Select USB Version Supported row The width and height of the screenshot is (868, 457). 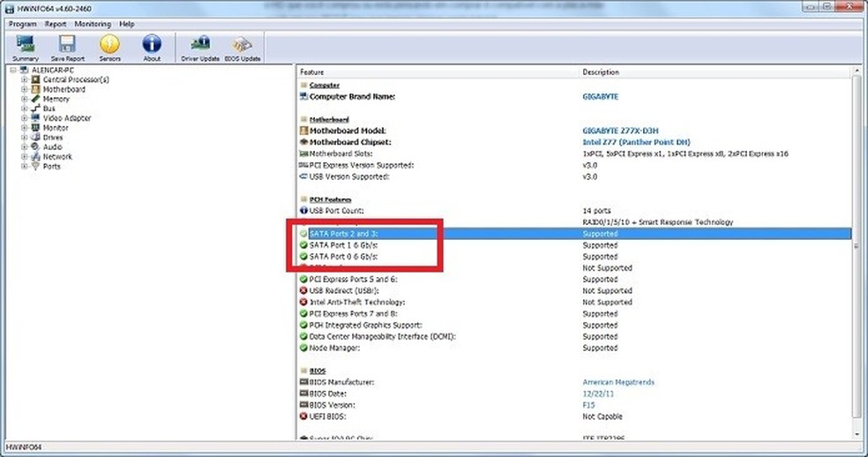(574, 176)
